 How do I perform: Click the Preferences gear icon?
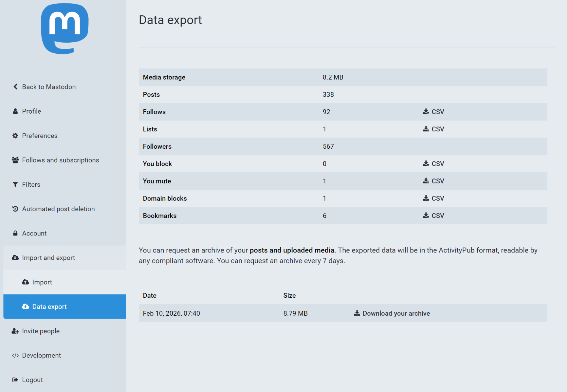[15, 136]
